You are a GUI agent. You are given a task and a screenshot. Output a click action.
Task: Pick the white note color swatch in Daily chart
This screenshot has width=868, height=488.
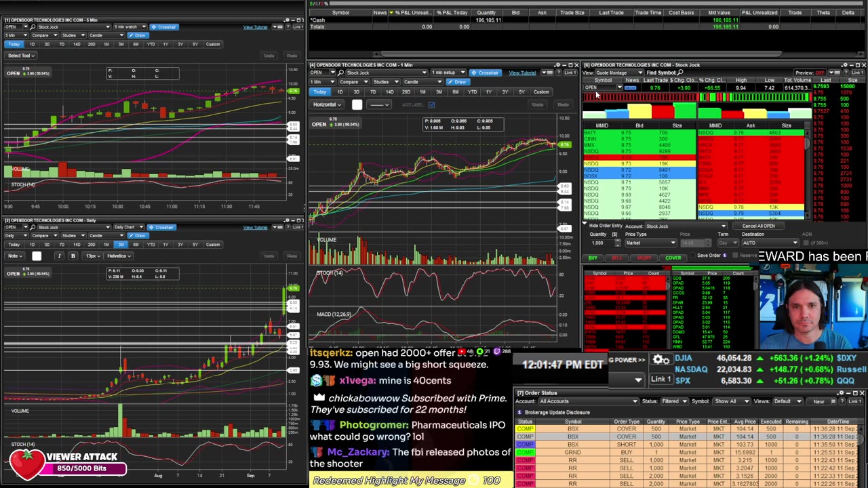(x=37, y=256)
